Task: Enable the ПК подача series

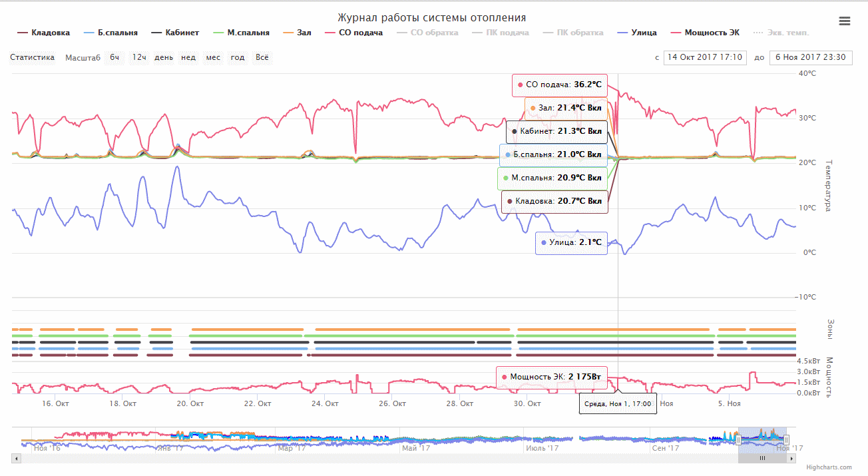Action: pos(500,33)
